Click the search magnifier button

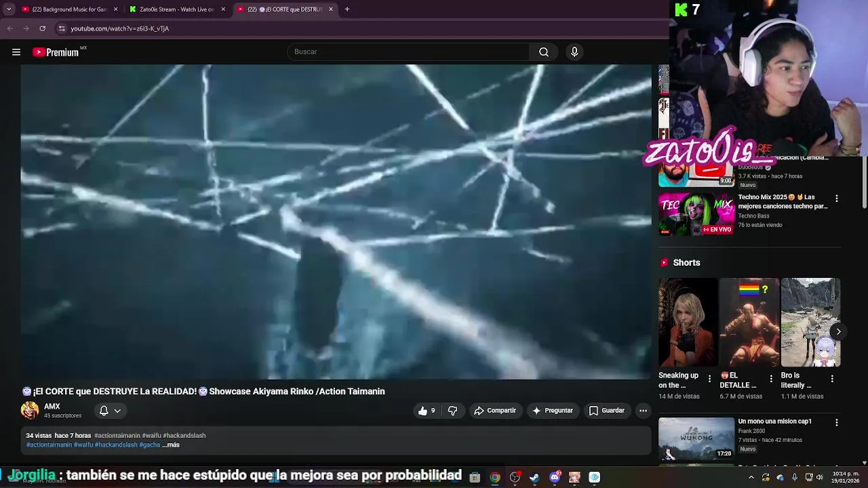pyautogui.click(x=544, y=52)
